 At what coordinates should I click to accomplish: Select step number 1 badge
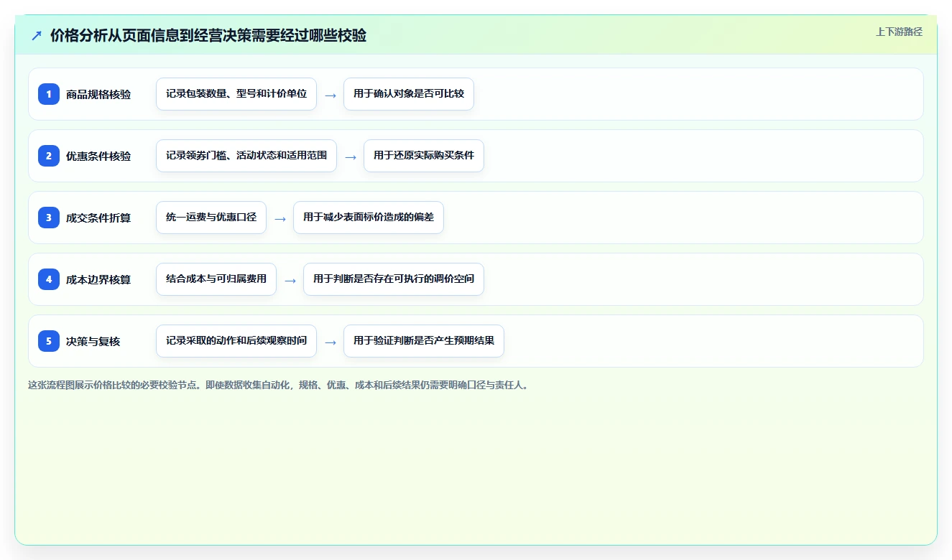tap(49, 94)
